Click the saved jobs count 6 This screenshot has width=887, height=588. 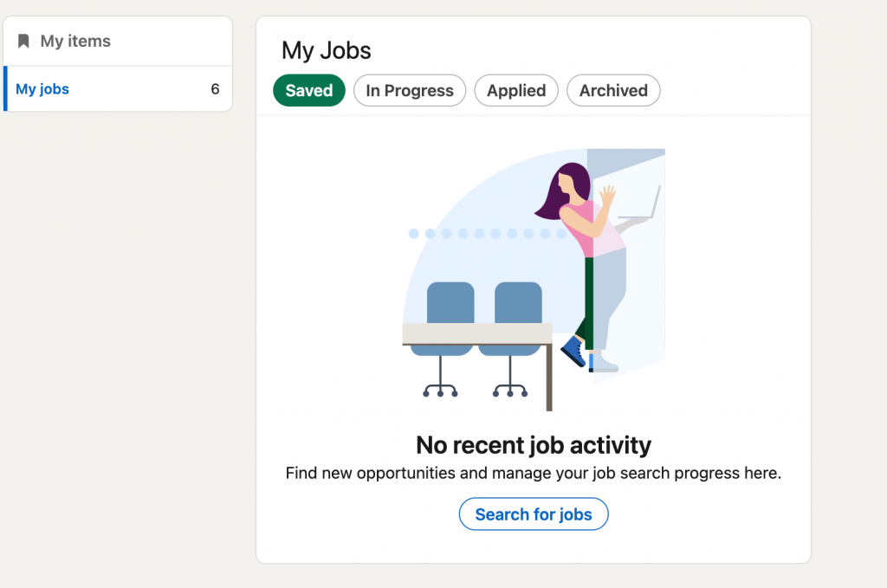click(215, 89)
